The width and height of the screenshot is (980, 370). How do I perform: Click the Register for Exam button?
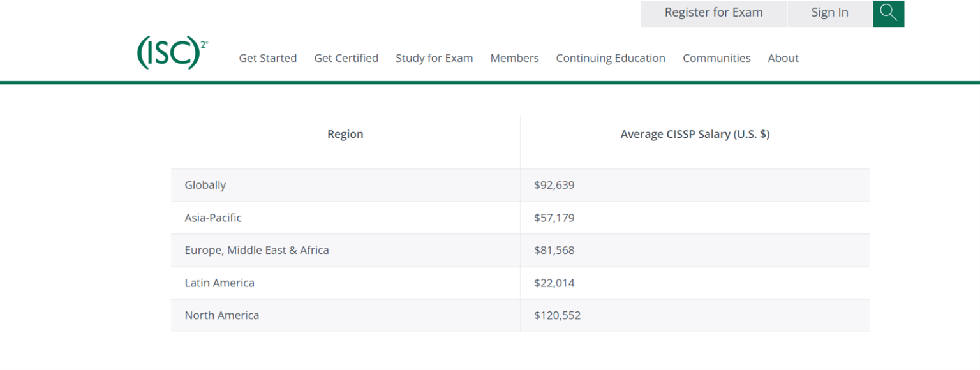click(713, 12)
